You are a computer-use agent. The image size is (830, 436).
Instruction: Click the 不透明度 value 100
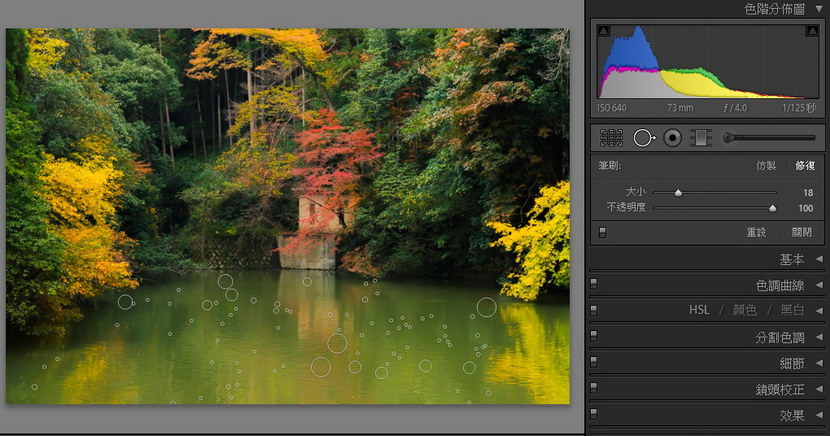(x=806, y=208)
